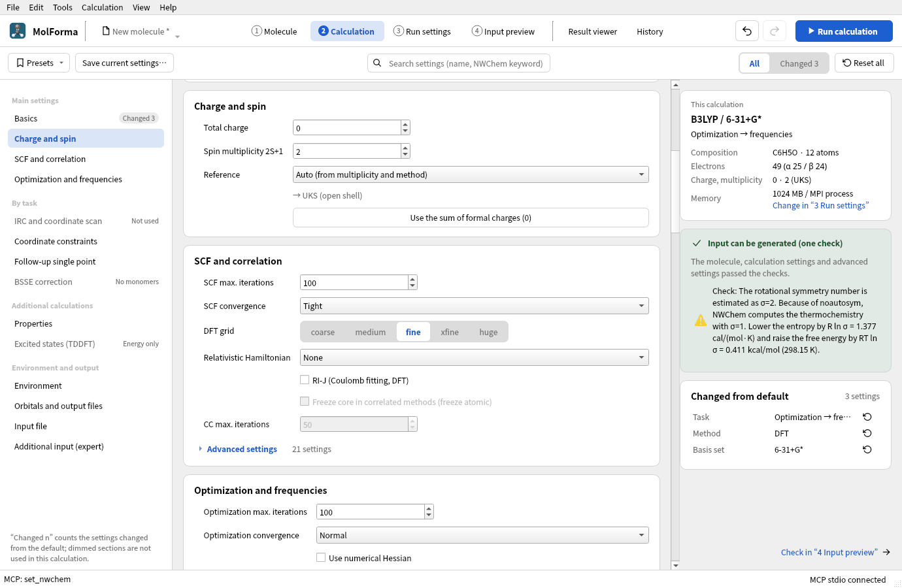The image size is (902, 588).
Task: Click the redo arrow icon
Action: pos(775,31)
